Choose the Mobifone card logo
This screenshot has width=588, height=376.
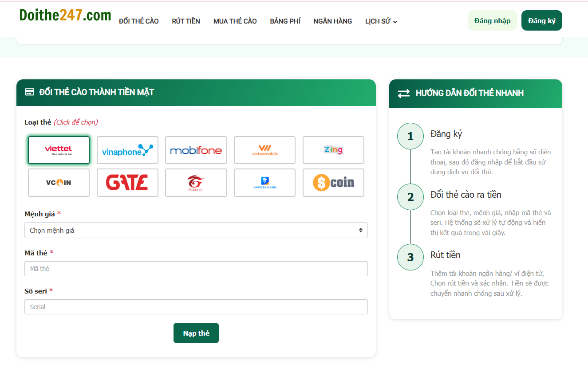(196, 150)
